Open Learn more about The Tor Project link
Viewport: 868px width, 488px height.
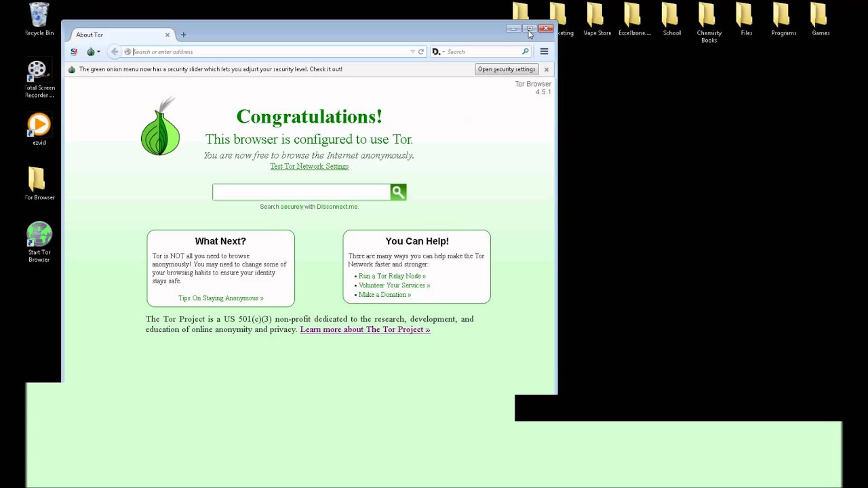point(365,329)
